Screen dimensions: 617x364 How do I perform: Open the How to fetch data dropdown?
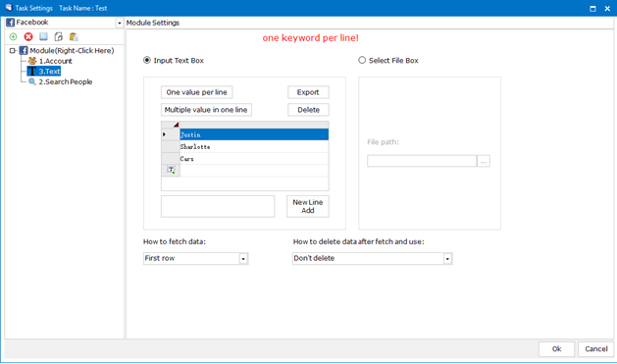[243, 259]
